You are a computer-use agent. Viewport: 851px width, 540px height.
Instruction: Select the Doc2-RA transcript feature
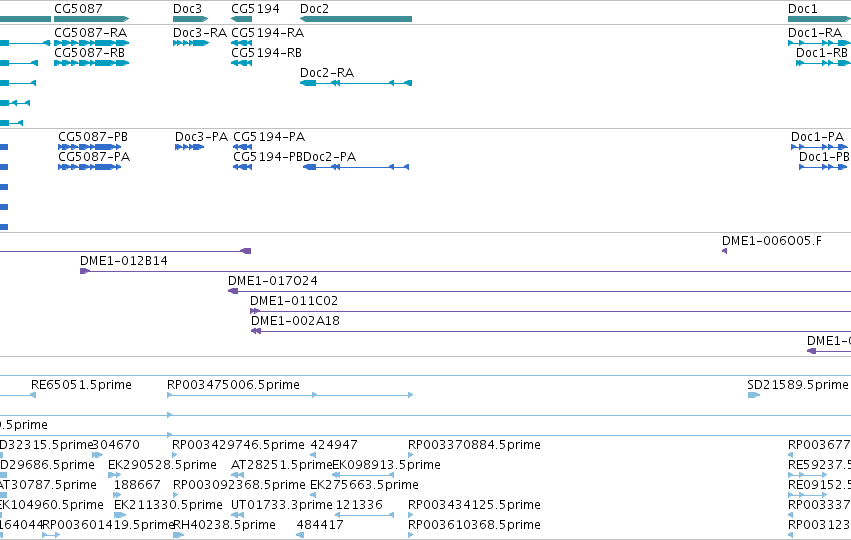[356, 83]
